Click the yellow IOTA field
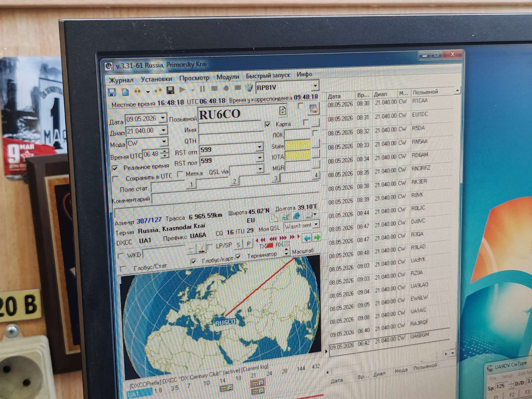The width and height of the screenshot is (532, 399). [298, 155]
